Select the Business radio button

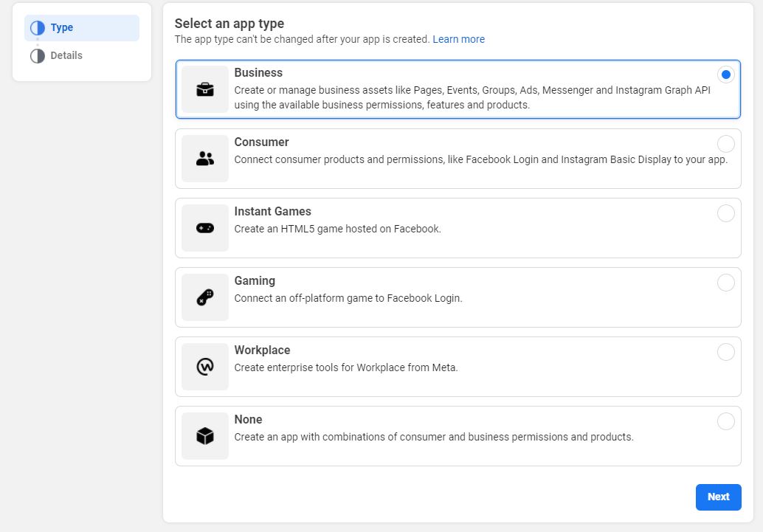point(726,75)
